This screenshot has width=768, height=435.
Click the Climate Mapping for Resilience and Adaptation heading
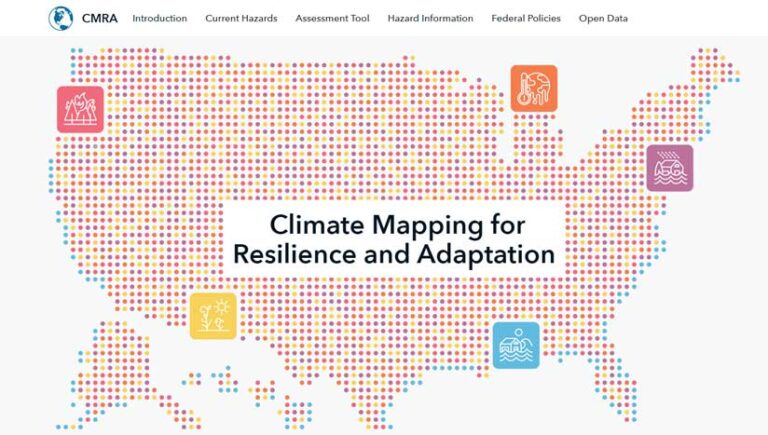tap(394, 240)
